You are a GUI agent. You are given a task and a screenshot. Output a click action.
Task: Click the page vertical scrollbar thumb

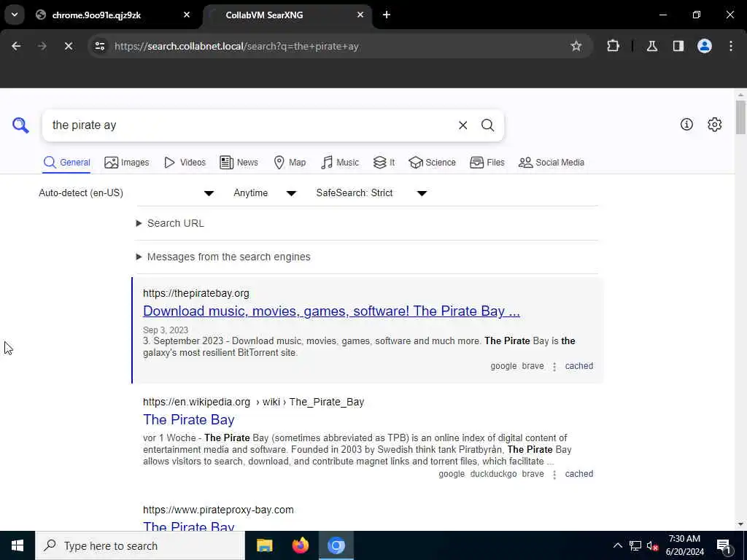point(740,117)
